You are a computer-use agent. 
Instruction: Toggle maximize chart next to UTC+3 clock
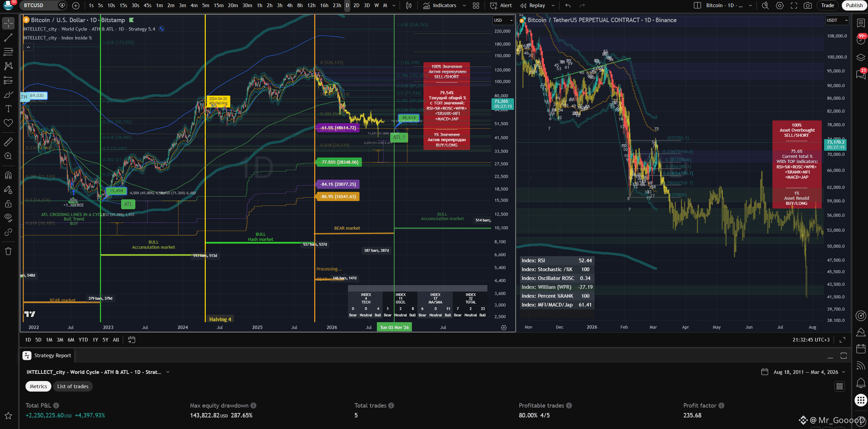842,340
